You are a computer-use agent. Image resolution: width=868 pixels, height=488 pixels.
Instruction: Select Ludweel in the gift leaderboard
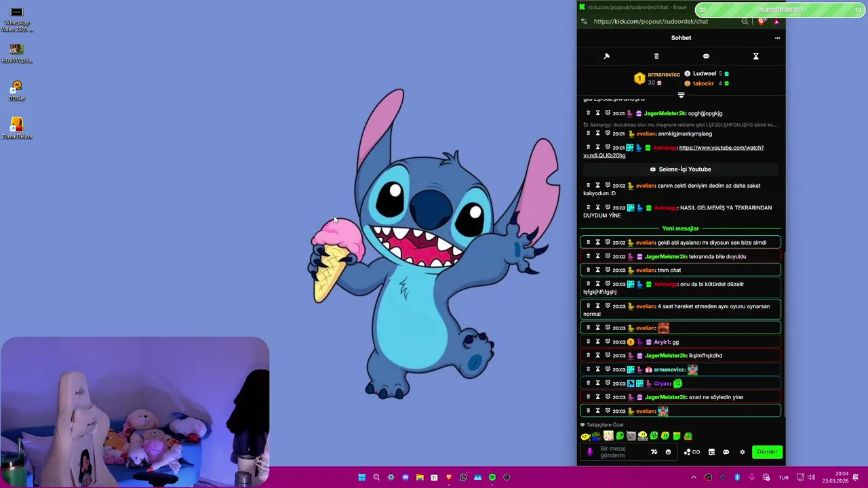pyautogui.click(x=705, y=73)
